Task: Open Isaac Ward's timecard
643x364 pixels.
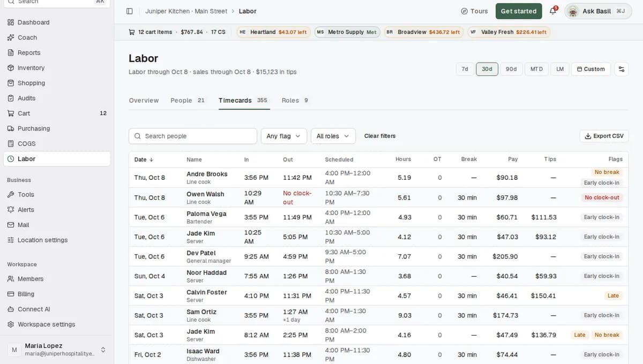Action: (x=378, y=354)
